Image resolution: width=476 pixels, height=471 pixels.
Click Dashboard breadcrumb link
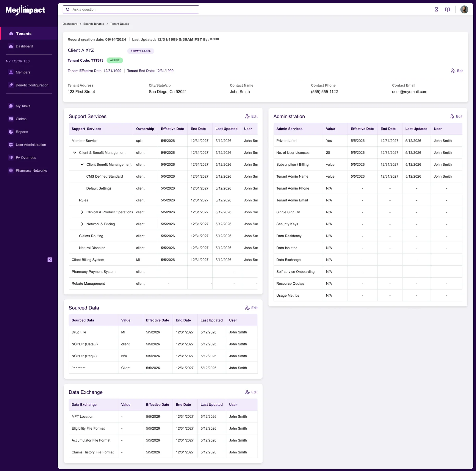(70, 24)
